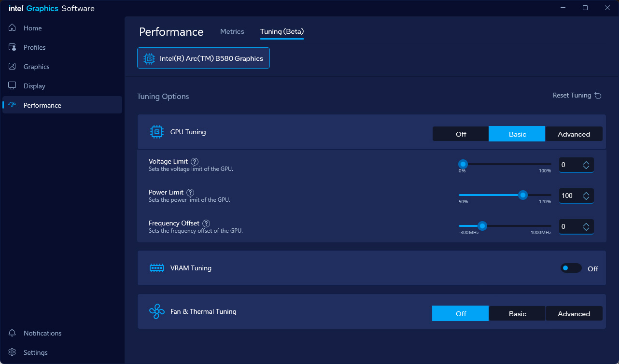Click the Intel Graphics Software logo
The height and width of the screenshot is (364, 619).
[52, 8]
